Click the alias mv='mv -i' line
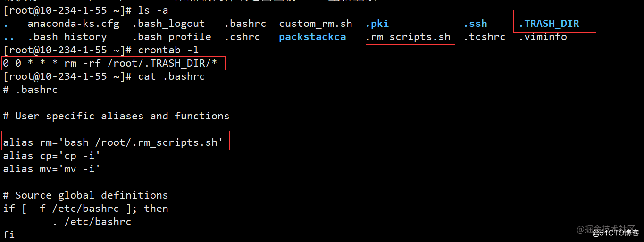Image resolution: width=644 pixels, height=242 pixels. click(x=51, y=169)
